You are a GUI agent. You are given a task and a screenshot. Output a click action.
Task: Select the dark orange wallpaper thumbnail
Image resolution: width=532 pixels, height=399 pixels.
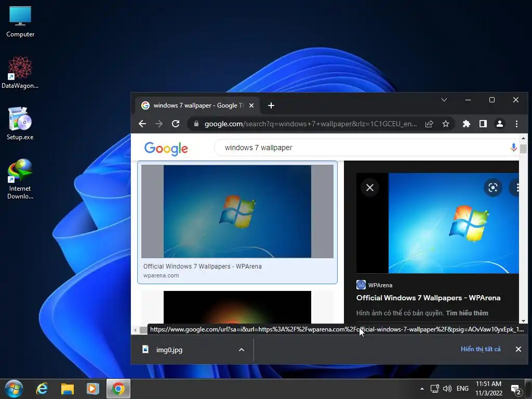237,307
